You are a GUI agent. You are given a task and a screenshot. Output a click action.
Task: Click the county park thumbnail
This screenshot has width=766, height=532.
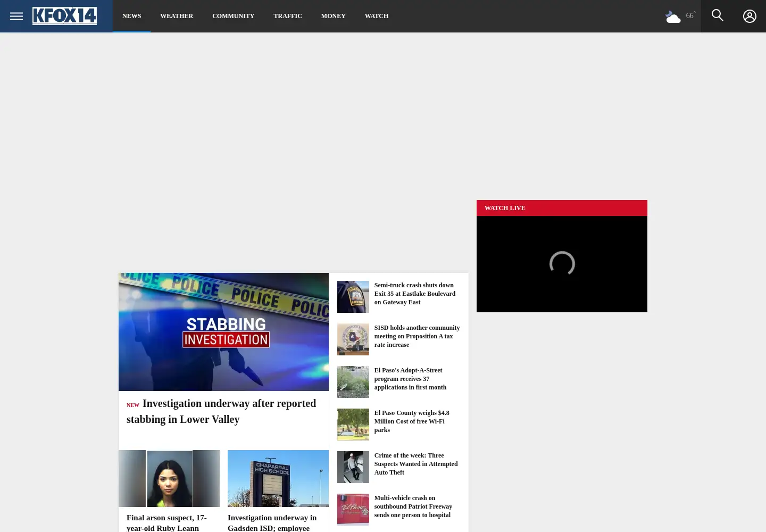353,425
